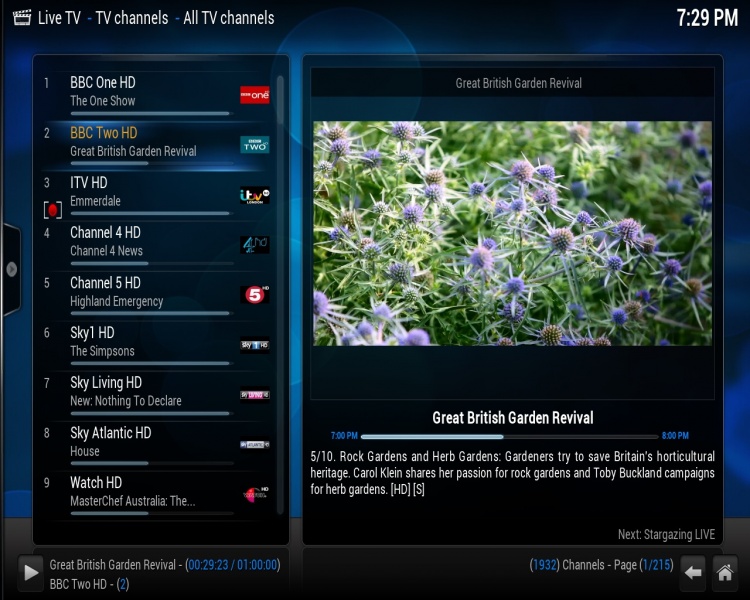This screenshot has width=750, height=600.
Task: Select channel Channel 4 HD
Action: point(155,245)
